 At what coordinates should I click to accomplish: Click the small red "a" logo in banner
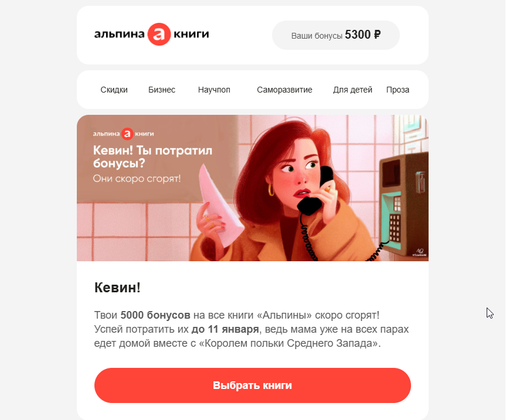[x=127, y=134]
